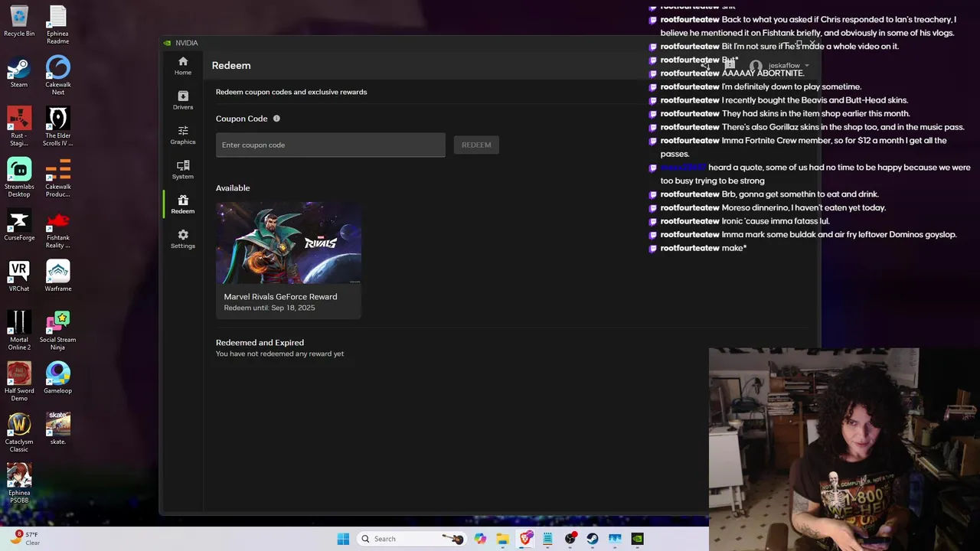Expand the jeskaflow account dropdown
This screenshot has width=980, height=551.
point(806,66)
